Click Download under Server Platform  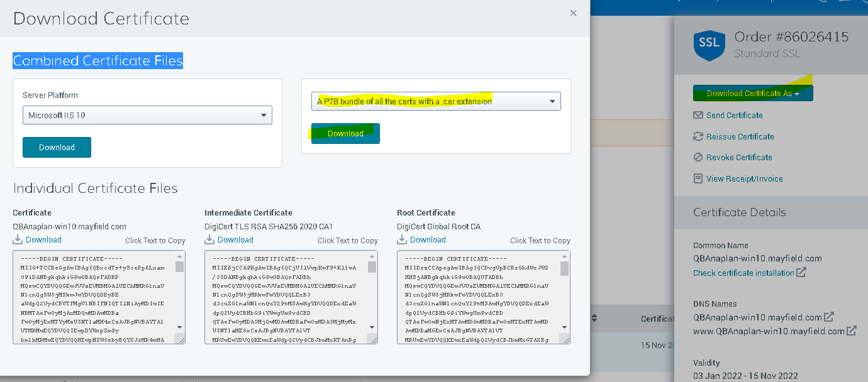[57, 147]
